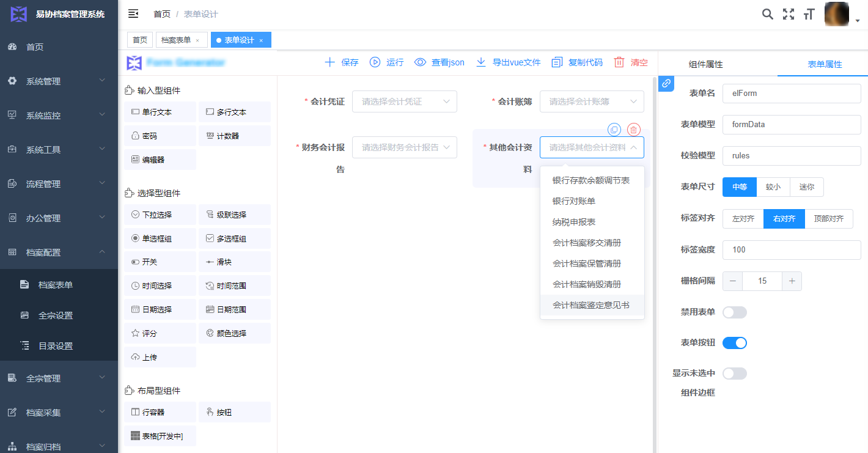This screenshot has width=868, height=453.
Task: Switch to 组件属性 tab
Action: 706,64
